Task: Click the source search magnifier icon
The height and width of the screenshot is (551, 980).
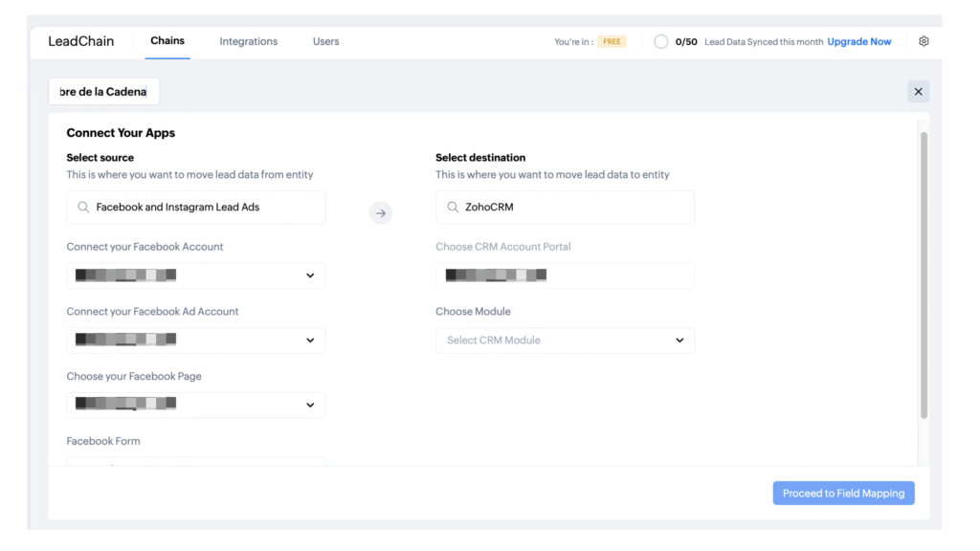Action: point(83,207)
